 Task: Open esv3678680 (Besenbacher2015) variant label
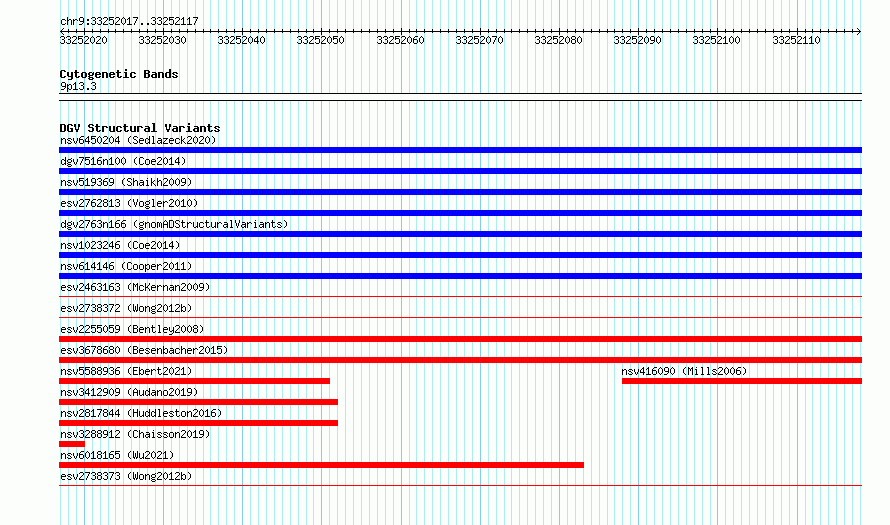[144, 350]
